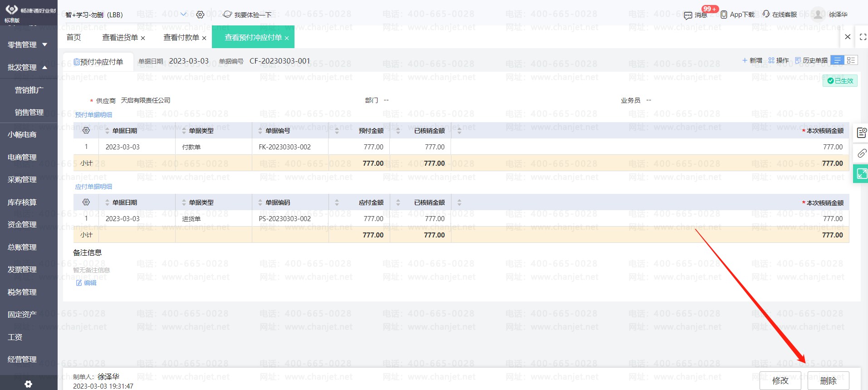Click the fullscreen icon at top right

pyautogui.click(x=863, y=37)
